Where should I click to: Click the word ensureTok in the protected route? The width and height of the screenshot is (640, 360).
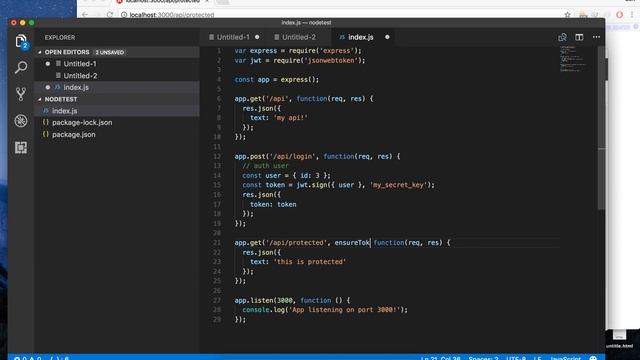pyautogui.click(x=352, y=243)
